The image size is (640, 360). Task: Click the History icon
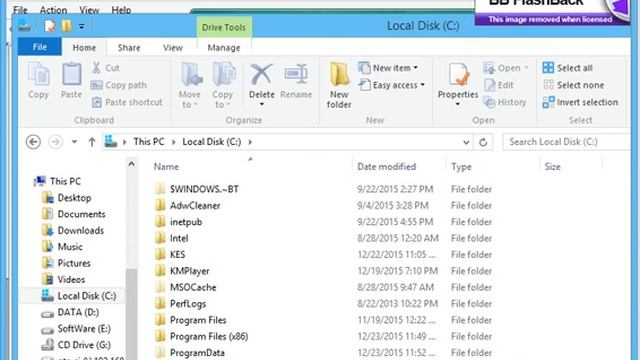tap(489, 102)
